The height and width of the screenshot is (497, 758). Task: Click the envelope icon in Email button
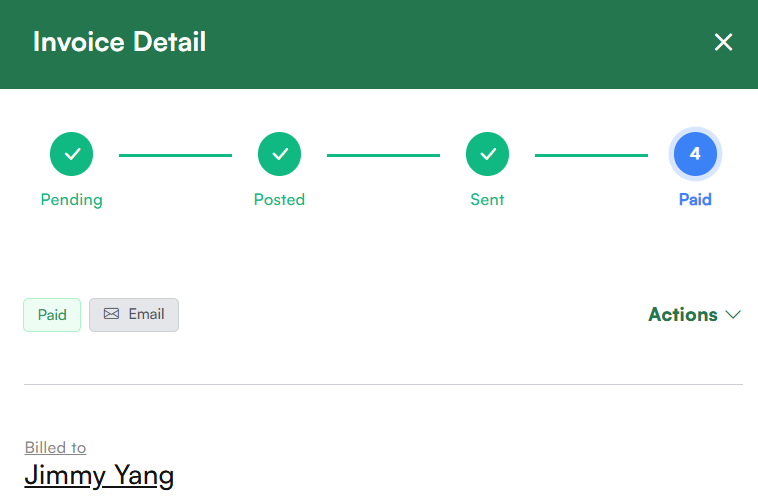click(111, 314)
